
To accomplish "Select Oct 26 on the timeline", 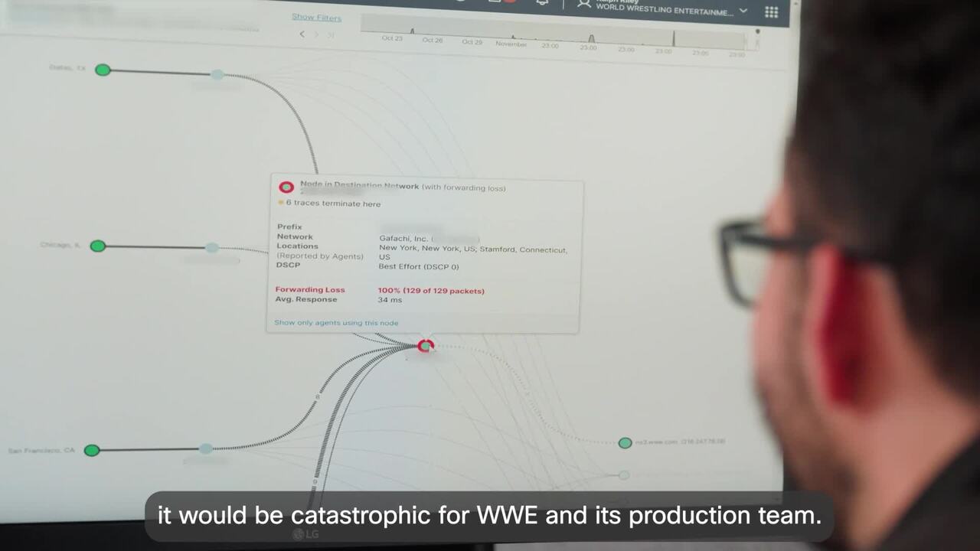I will click(432, 40).
